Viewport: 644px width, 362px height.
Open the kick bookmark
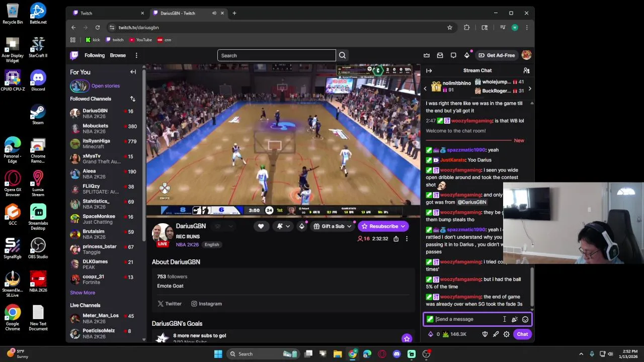point(93,40)
